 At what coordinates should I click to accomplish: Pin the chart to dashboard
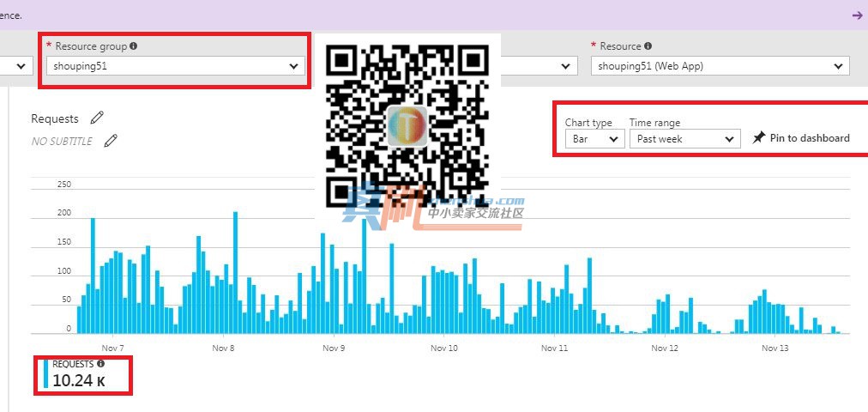(801, 138)
